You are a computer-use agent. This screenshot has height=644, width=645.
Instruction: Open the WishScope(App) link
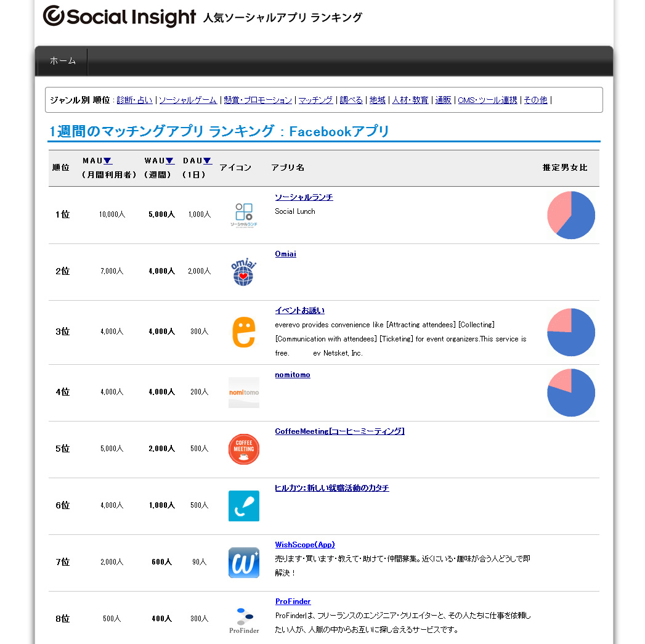click(x=305, y=545)
